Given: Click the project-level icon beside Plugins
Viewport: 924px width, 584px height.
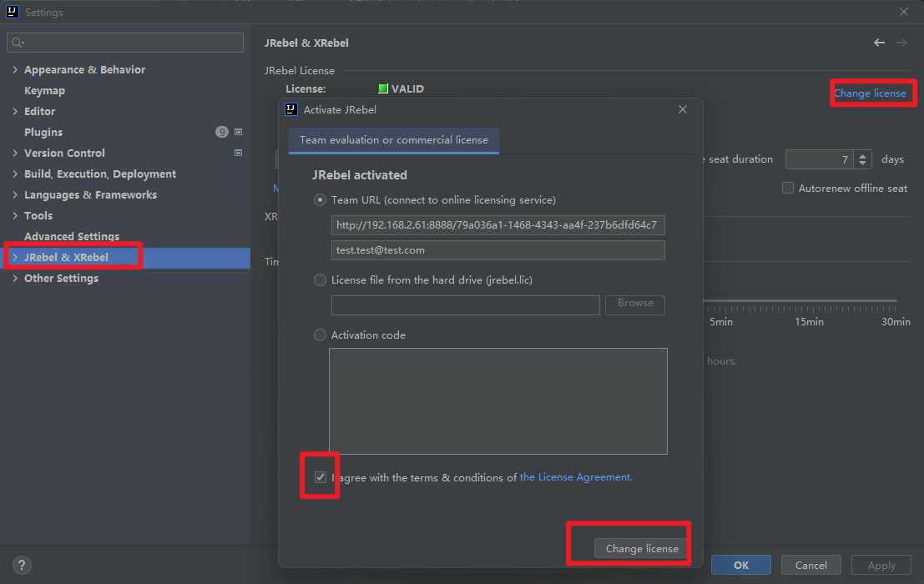Looking at the screenshot, I should coord(238,132).
